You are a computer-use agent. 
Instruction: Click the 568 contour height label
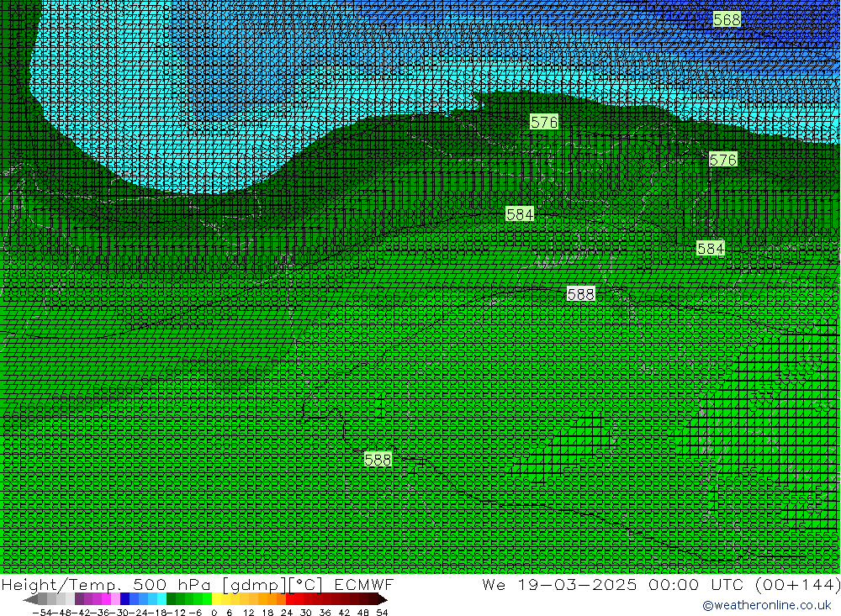point(727,20)
